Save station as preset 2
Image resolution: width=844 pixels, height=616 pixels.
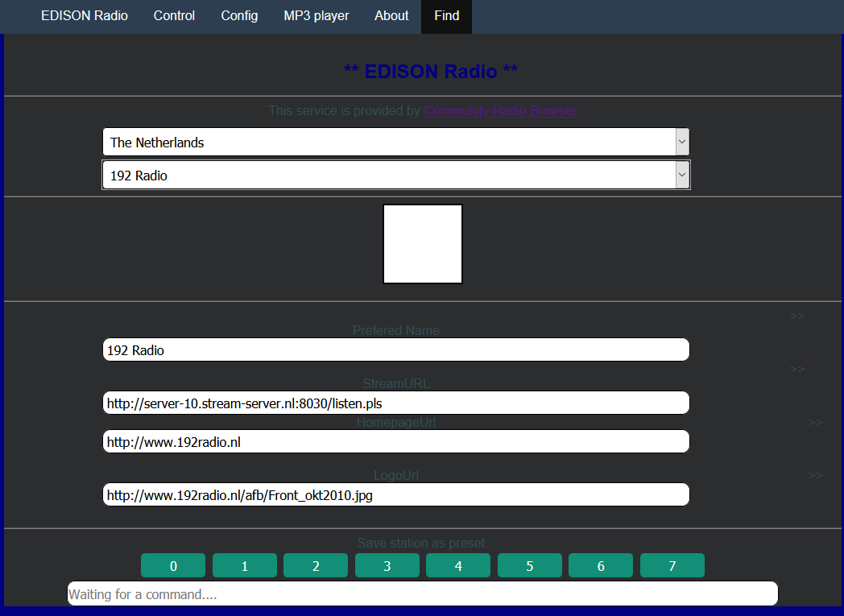click(x=316, y=565)
